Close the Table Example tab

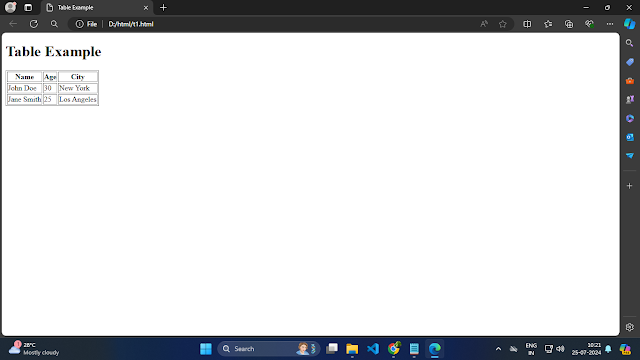tap(146, 8)
